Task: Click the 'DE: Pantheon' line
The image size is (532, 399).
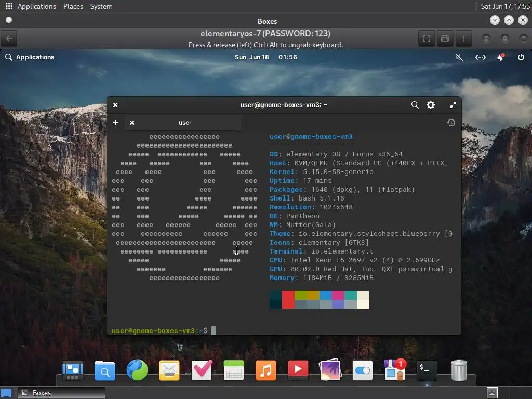Action: click(295, 216)
